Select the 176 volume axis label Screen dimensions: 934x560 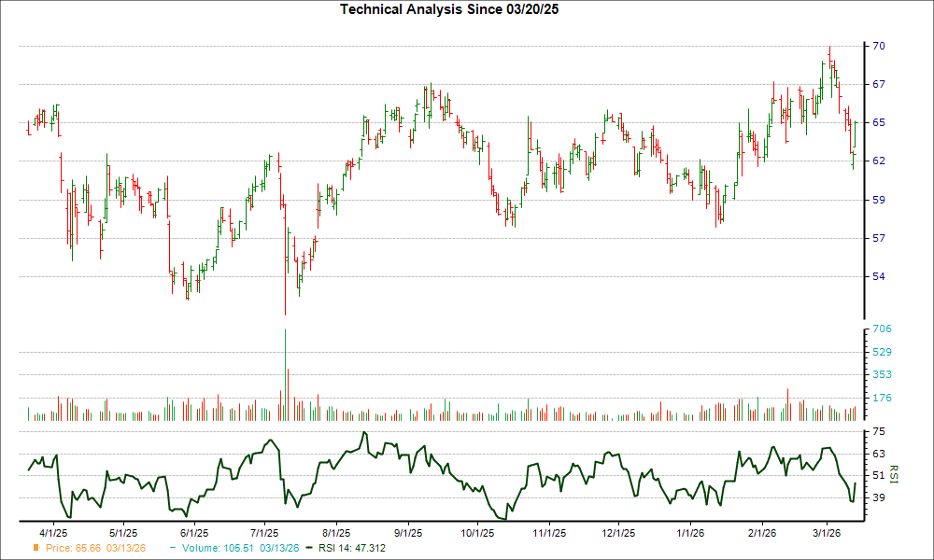pyautogui.click(x=881, y=398)
